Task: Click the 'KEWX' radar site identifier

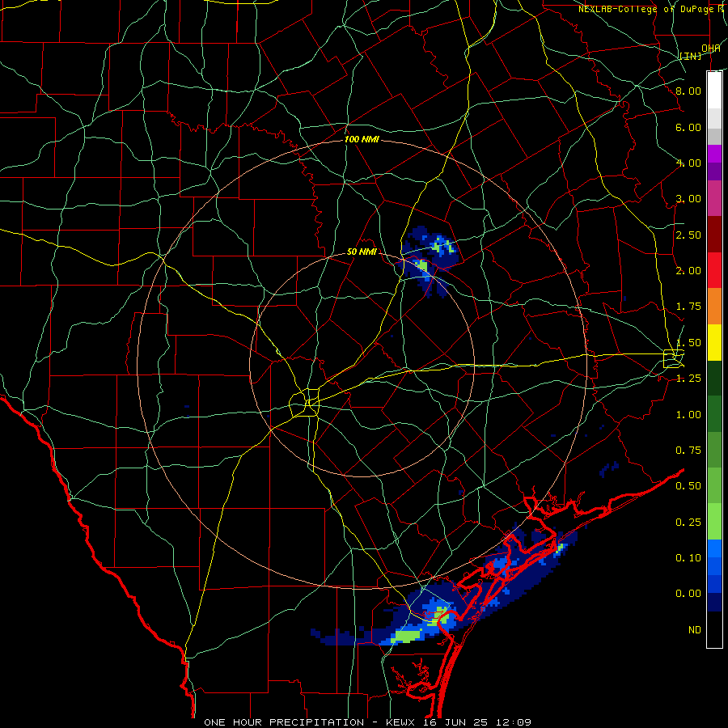Action: (x=400, y=722)
